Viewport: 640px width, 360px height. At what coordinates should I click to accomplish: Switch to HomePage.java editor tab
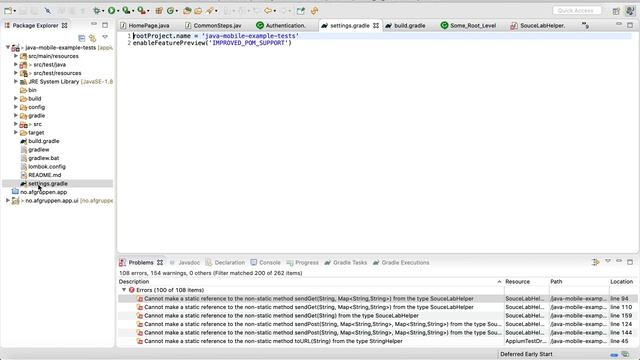click(145, 25)
